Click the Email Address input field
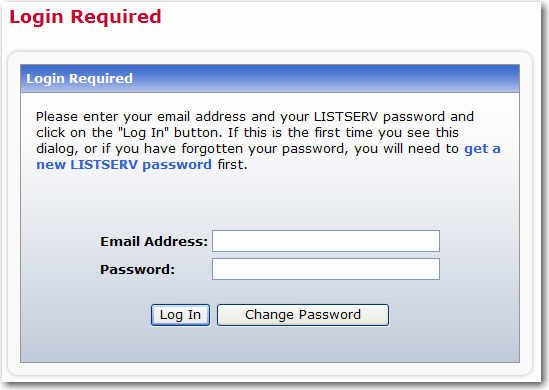Screen dimensions: 549x390 pos(326,241)
